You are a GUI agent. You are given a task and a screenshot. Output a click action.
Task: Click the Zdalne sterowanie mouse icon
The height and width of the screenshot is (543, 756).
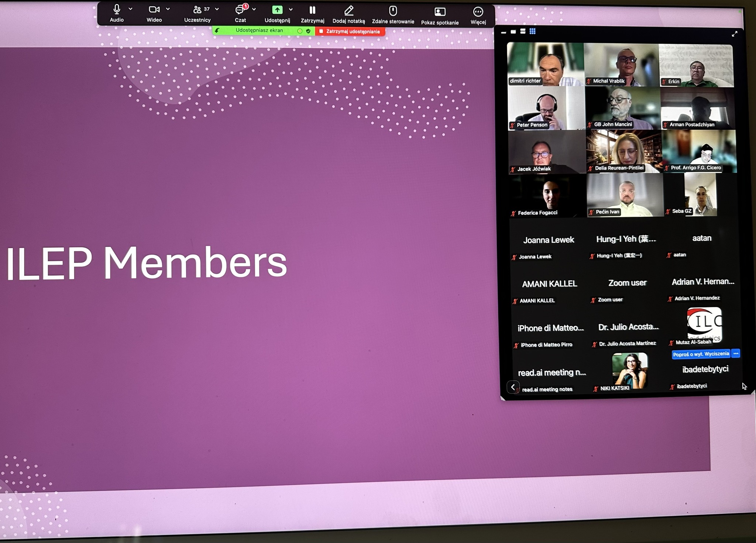click(393, 11)
